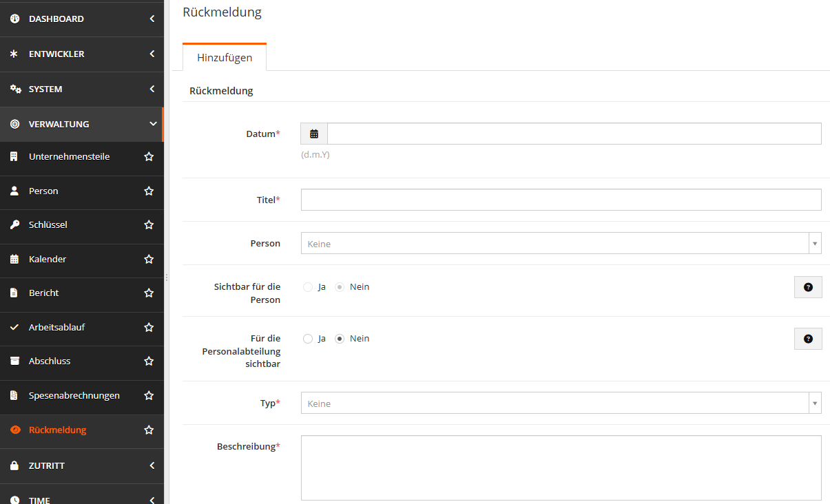The height and width of the screenshot is (504, 830).
Task: Click the help button beside Sichtbar für die Person
Action: click(x=807, y=286)
